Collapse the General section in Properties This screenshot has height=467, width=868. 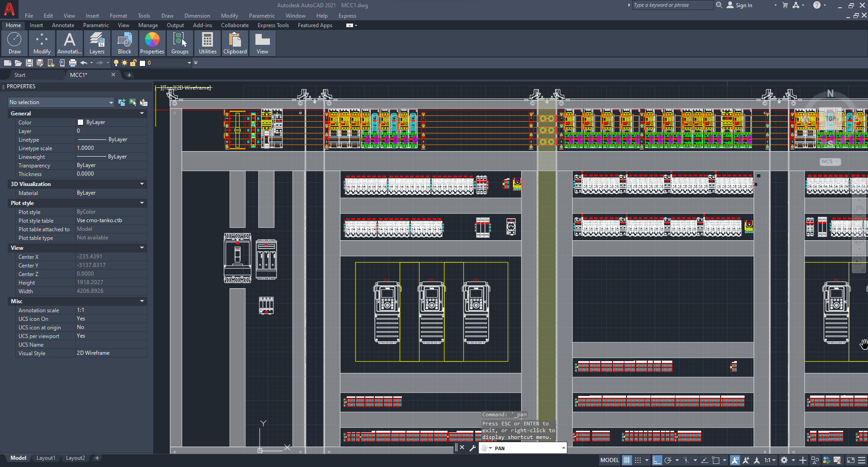click(142, 113)
